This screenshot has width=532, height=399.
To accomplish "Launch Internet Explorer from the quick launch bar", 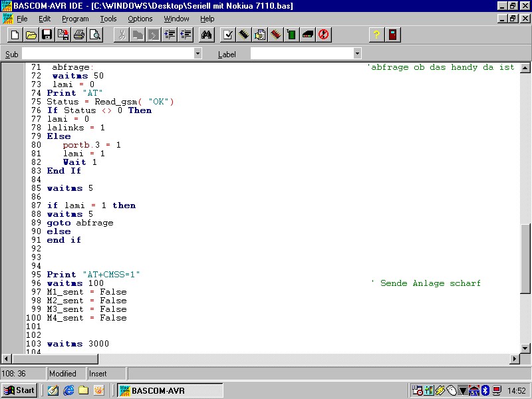I will click(x=68, y=390).
